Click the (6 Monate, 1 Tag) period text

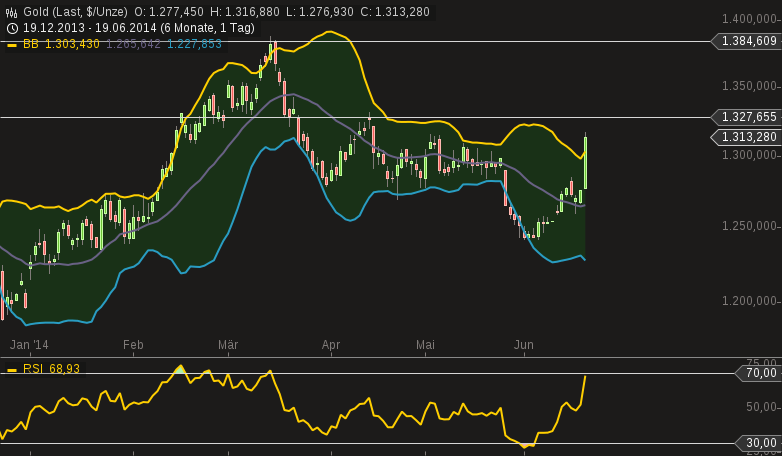pyautogui.click(x=207, y=28)
